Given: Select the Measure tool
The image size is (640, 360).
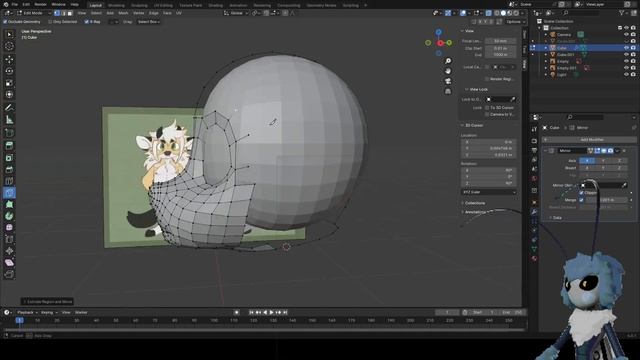Looking at the screenshot, I should [x=9, y=120].
